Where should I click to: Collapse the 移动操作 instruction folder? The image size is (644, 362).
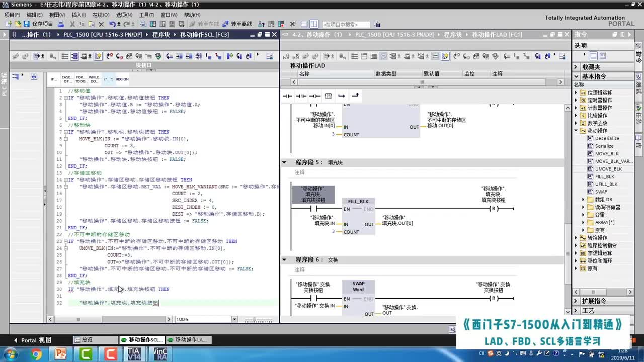pyautogui.click(x=577, y=131)
